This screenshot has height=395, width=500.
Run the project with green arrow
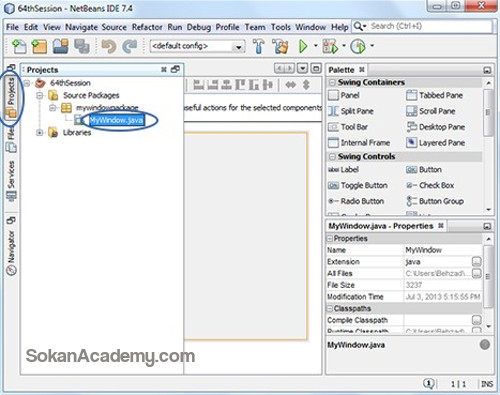[303, 46]
